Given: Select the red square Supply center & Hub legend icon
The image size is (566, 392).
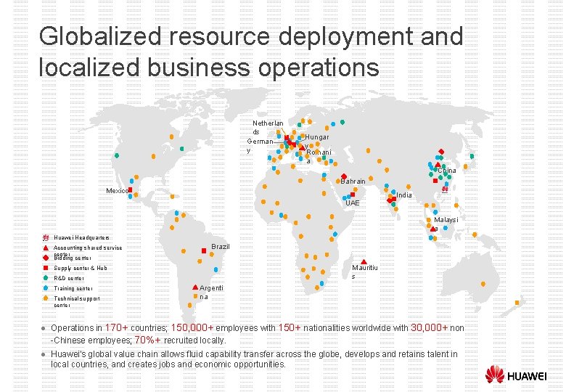Looking at the screenshot, I should coord(46,268).
